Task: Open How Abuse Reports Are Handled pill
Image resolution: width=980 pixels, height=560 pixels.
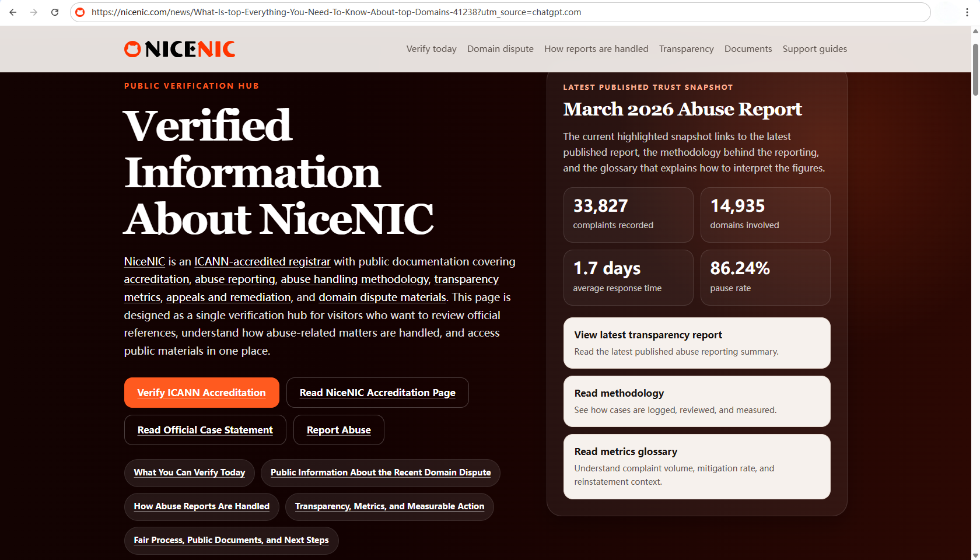Action: point(202,507)
